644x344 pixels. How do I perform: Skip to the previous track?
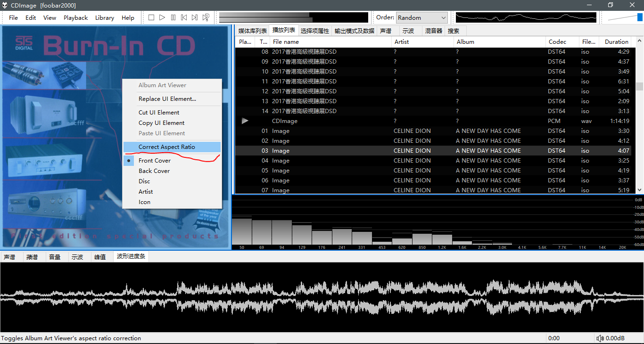click(184, 17)
